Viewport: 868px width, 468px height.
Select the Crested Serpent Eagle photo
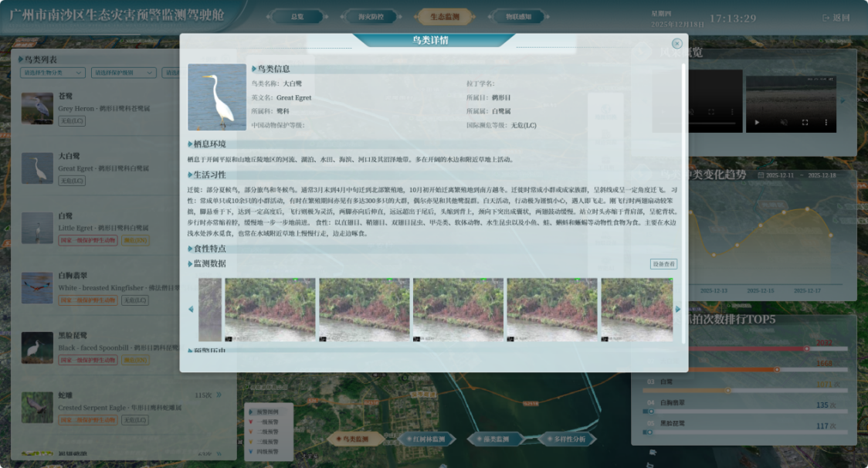[x=37, y=407]
